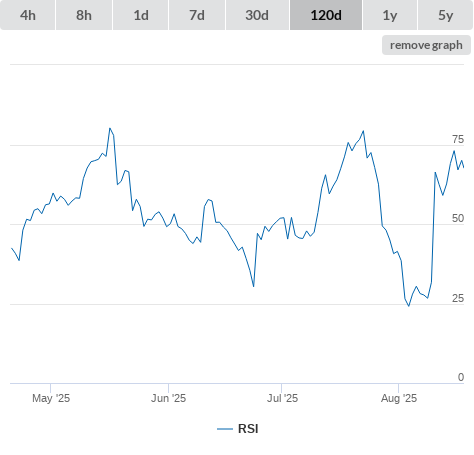Viewport: 474px width, 455px height.
Task: Choose the 1d time range tab
Action: click(141, 15)
